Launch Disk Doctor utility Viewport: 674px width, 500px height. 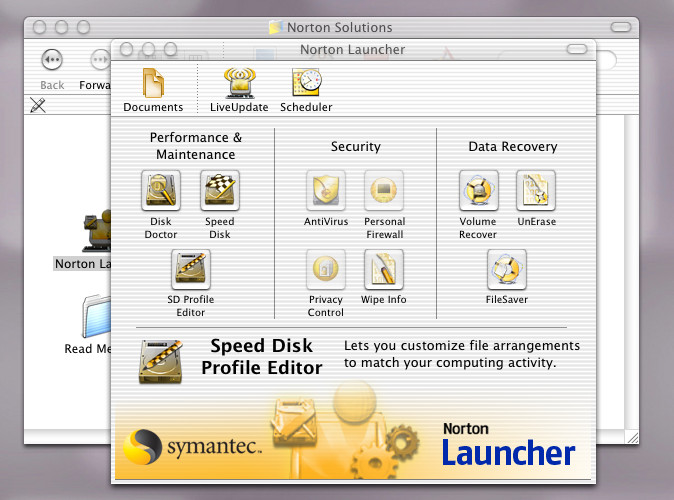click(x=161, y=190)
